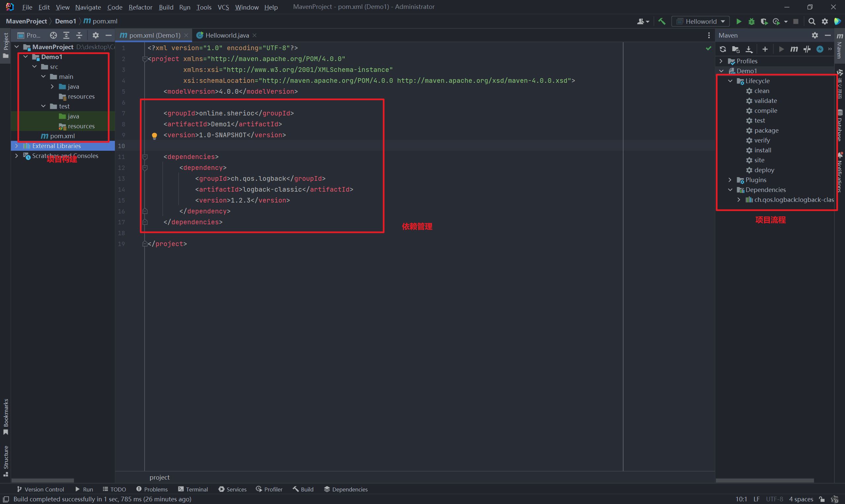Click Execute Maven Goal icon
The height and width of the screenshot is (504, 845).
click(x=794, y=49)
